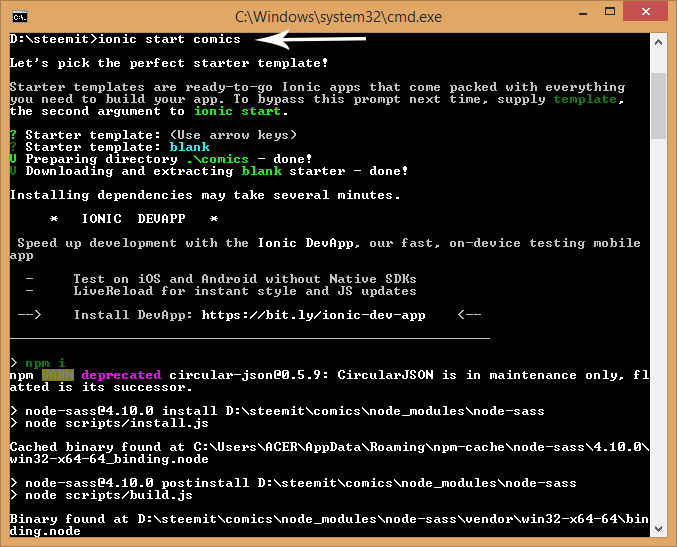Click the 'IONIC DEVAPP' heading
Viewport: 677px width, 547px height.
(134, 219)
